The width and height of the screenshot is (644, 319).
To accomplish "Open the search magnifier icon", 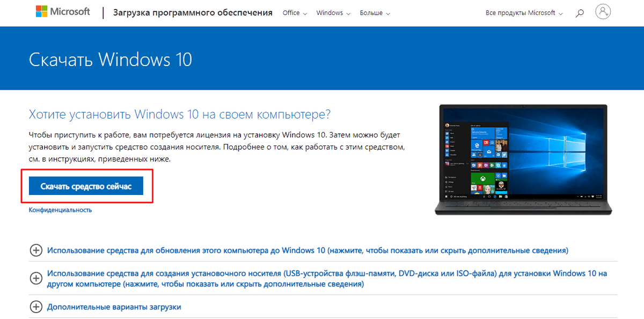I will (x=580, y=13).
